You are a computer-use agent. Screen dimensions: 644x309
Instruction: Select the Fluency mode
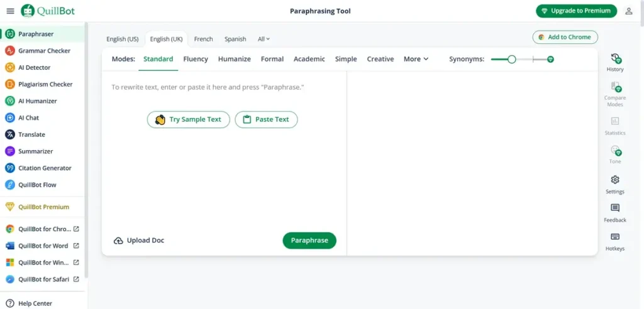tap(196, 59)
